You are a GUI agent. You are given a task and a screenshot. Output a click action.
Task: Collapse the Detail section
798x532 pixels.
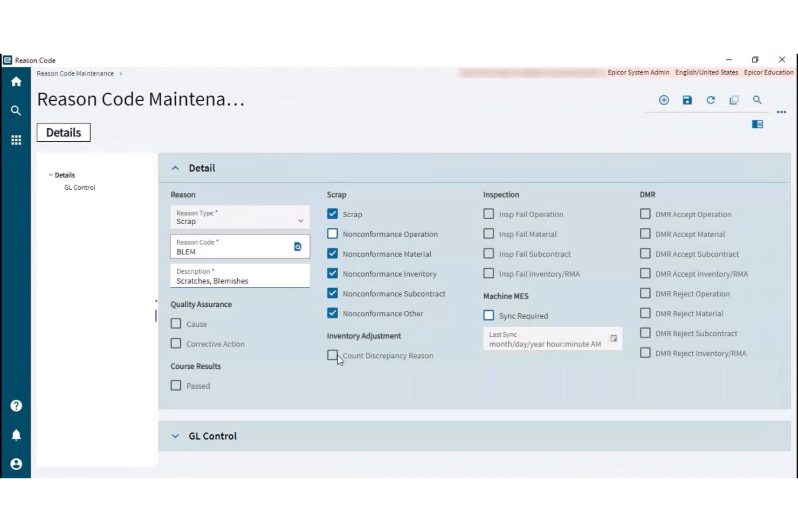[175, 168]
